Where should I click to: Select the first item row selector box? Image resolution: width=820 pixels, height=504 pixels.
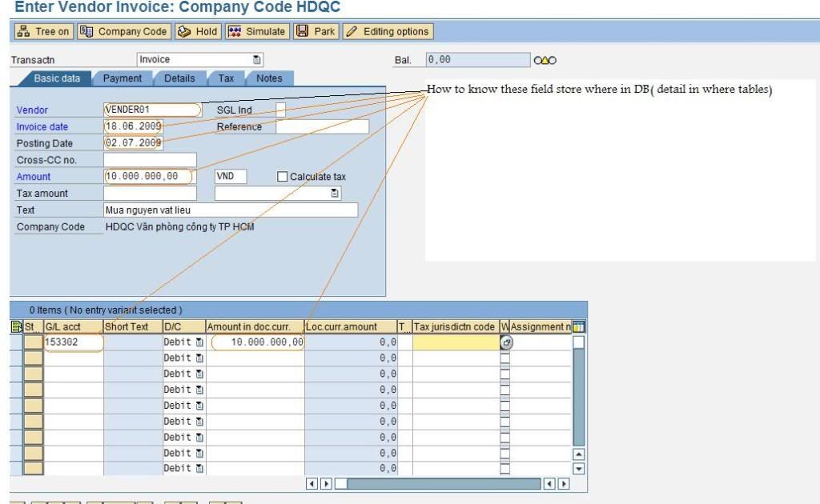pyautogui.click(x=33, y=342)
